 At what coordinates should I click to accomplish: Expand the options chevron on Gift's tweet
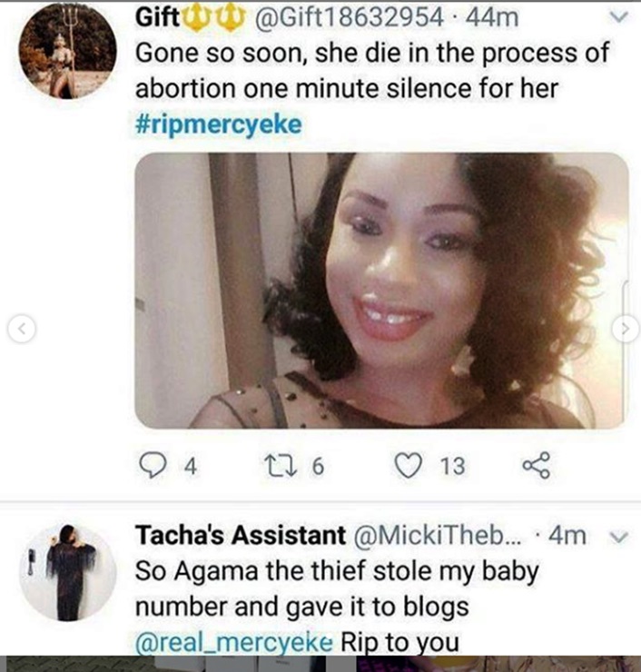pyautogui.click(x=617, y=17)
